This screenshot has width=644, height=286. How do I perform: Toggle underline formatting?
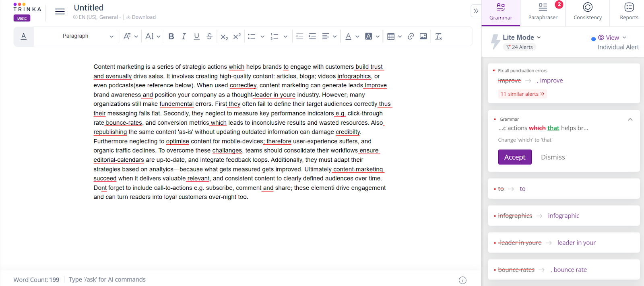tap(196, 36)
